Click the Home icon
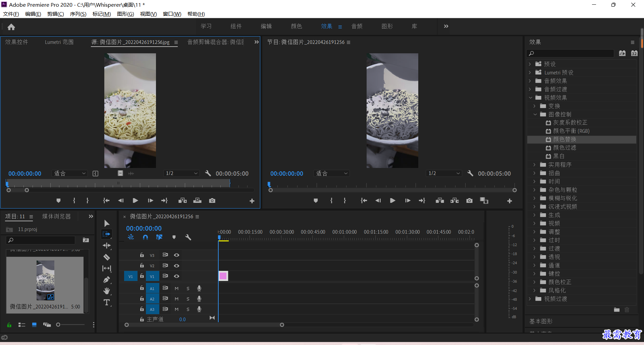Viewport: 644px width, 345px height. pos(11,27)
